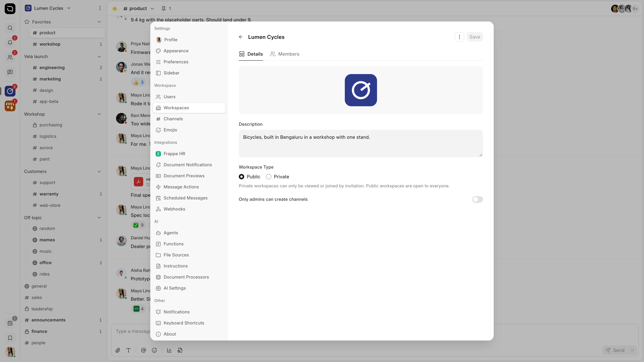Open the saved messages bookmark icon
Image resolution: width=644 pixels, height=362 pixels.
(10, 338)
